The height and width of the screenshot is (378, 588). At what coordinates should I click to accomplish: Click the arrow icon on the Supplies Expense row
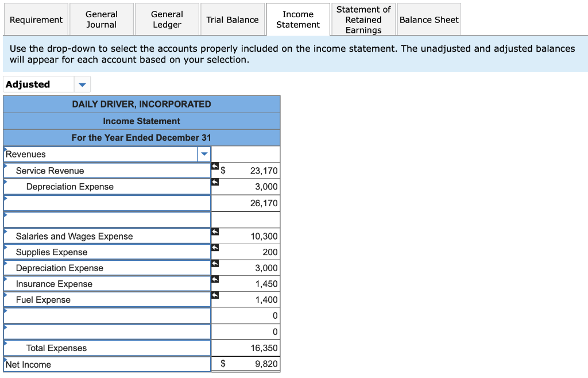[215, 248]
